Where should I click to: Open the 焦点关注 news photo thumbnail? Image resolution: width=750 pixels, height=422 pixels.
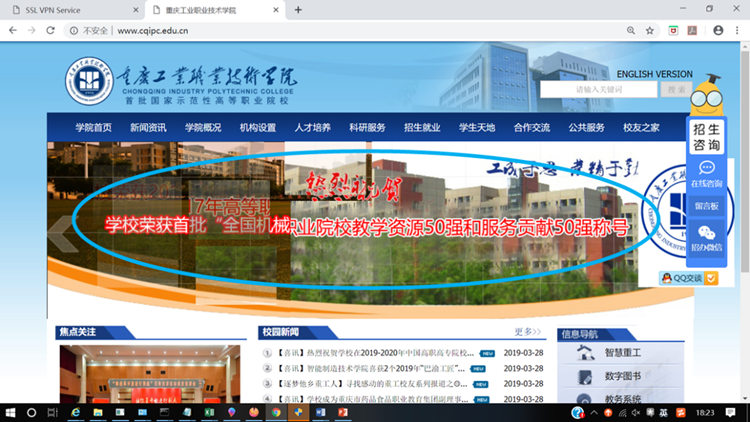(x=150, y=374)
